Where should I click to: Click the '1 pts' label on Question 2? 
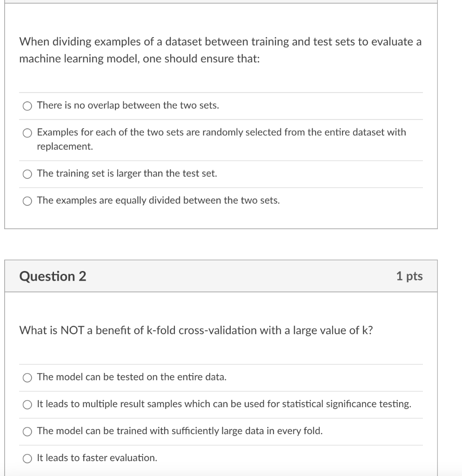tap(411, 276)
